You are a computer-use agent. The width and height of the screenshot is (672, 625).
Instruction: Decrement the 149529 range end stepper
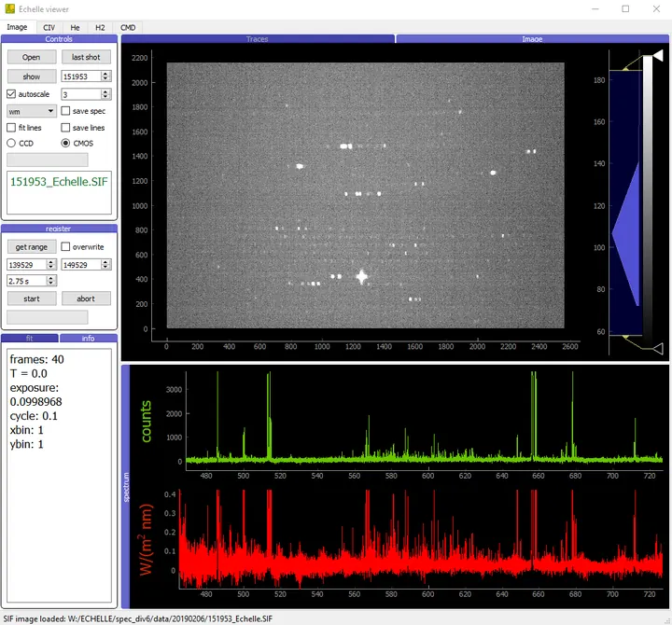coord(105,268)
